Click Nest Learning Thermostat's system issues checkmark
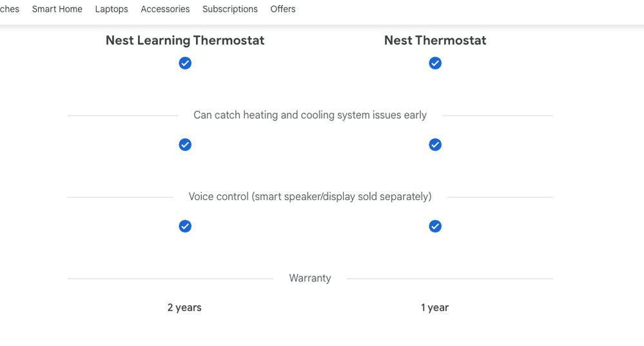Image resolution: width=644 pixels, height=346 pixels. 185,145
